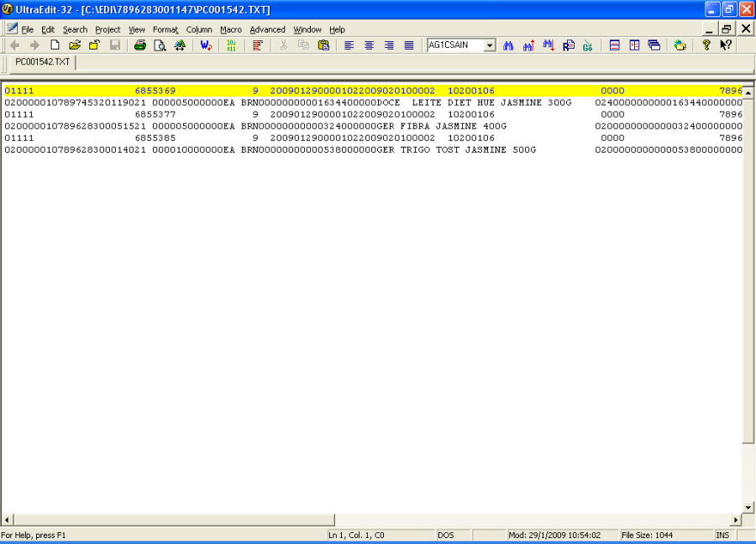Activate the context help pointer
756x544 pixels.
click(726, 45)
